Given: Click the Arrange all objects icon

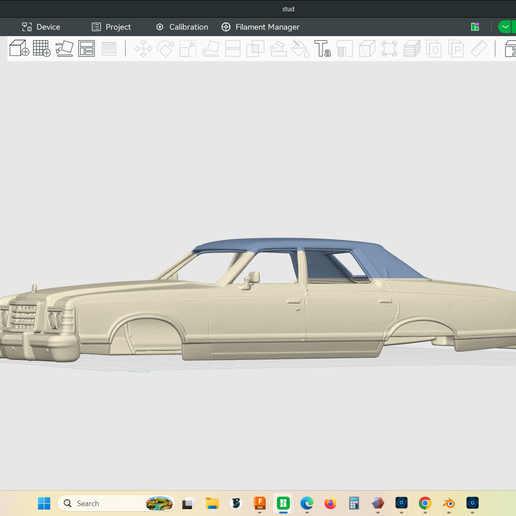Looking at the screenshot, I should (x=87, y=48).
